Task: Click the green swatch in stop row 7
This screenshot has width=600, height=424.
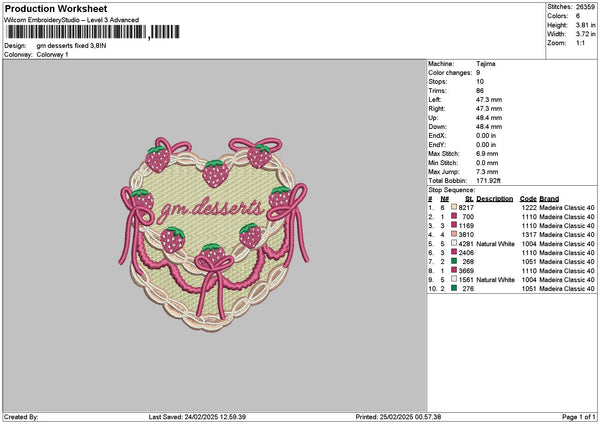Action: pos(454,261)
